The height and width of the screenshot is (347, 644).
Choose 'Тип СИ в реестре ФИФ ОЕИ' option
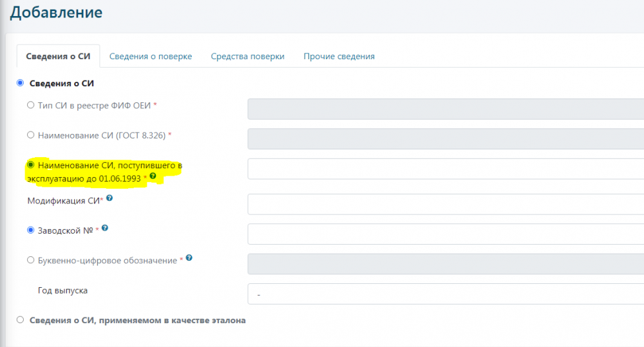point(30,104)
